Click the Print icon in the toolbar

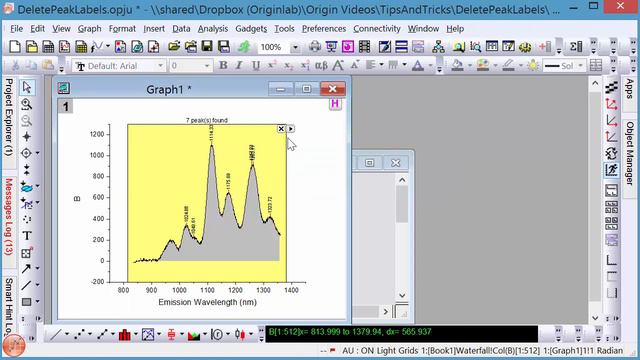click(x=315, y=47)
